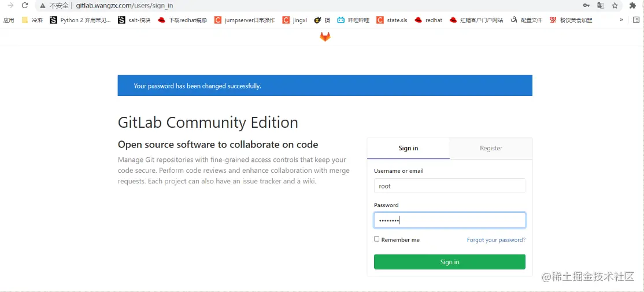Image resolution: width=644 pixels, height=292 pixels.
Task: Click the GitLab fox logo
Action: point(325,37)
